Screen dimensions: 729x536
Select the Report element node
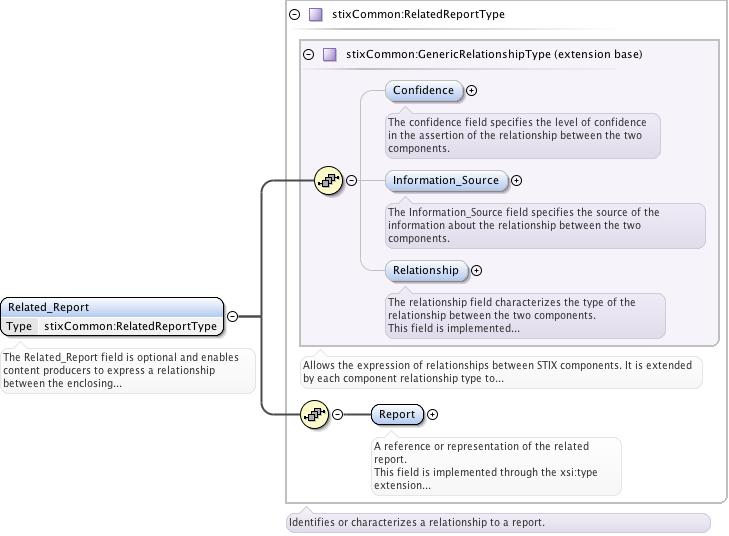397,414
